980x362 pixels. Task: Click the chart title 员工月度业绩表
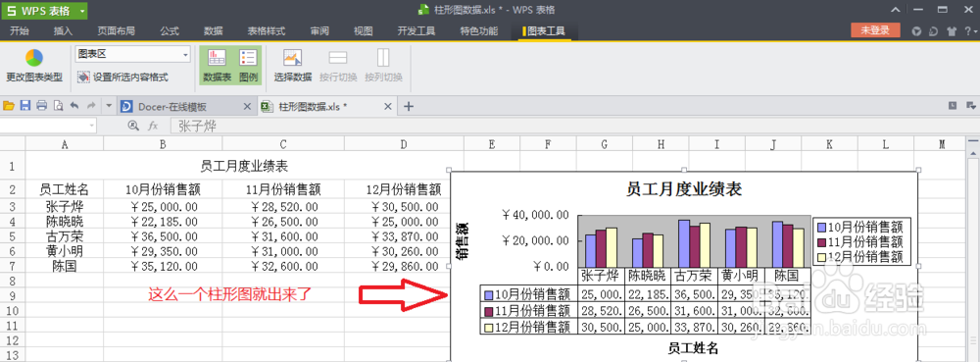[x=684, y=189]
